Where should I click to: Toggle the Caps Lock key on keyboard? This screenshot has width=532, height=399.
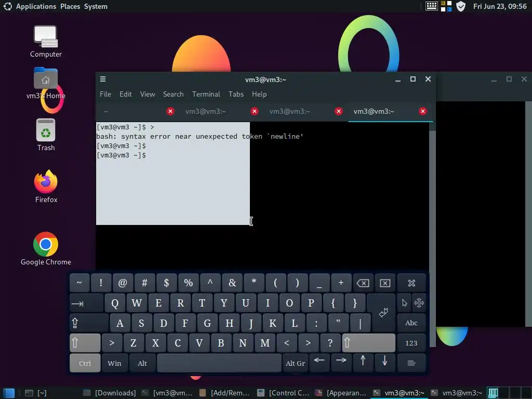click(x=89, y=323)
